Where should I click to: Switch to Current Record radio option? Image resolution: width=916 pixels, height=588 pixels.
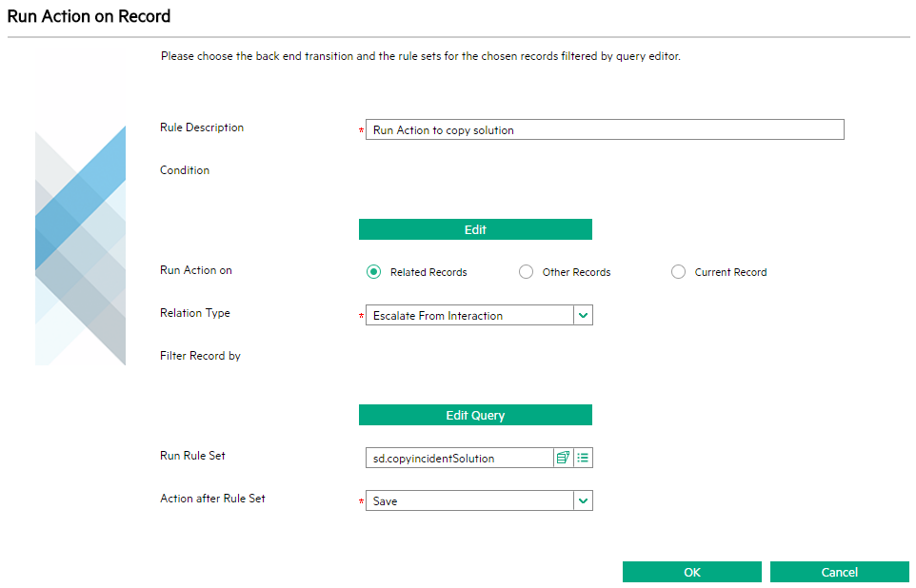coord(678,272)
